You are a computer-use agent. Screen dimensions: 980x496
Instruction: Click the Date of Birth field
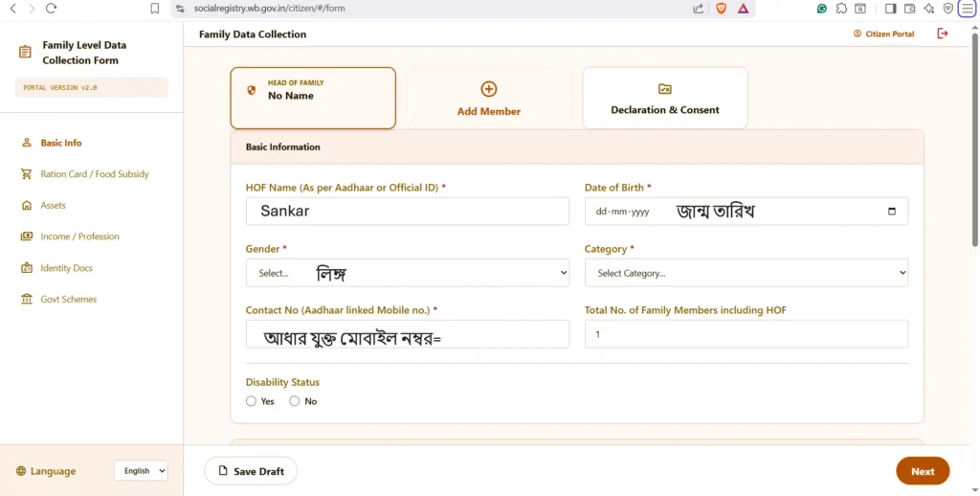coord(746,212)
